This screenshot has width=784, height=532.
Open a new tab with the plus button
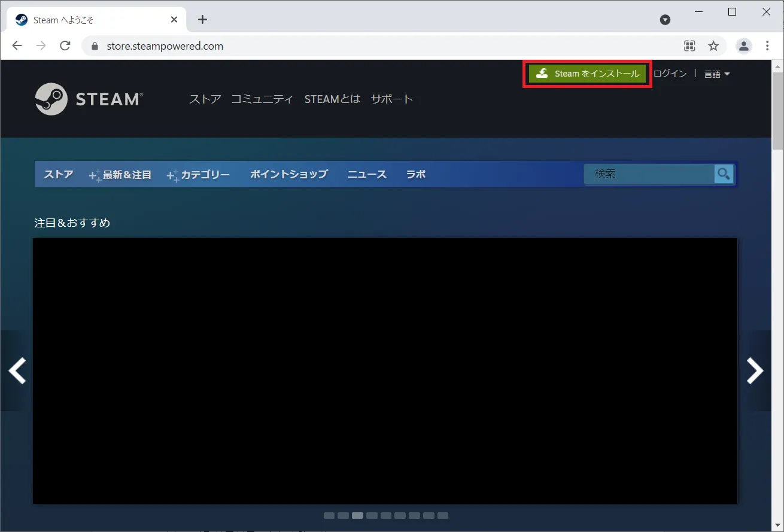click(202, 20)
